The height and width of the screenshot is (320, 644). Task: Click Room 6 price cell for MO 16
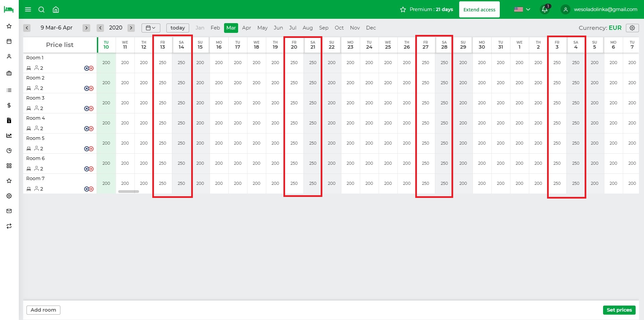[219, 163]
